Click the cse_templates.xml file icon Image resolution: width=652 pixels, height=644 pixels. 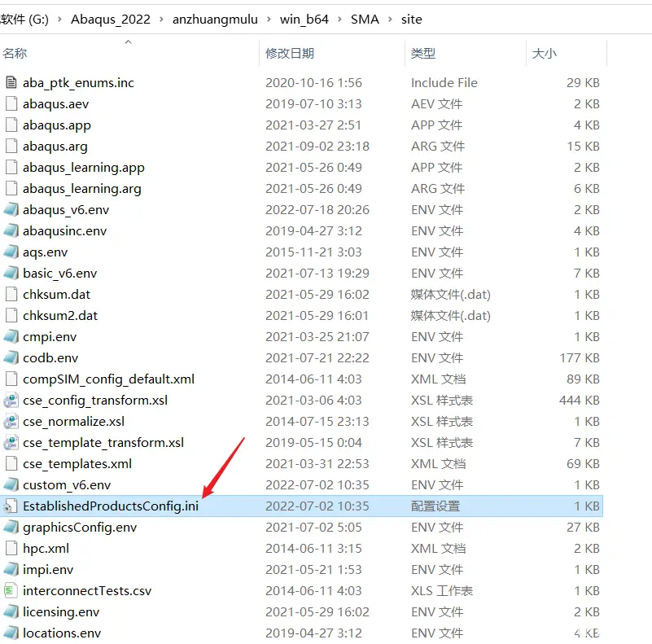[11, 463]
